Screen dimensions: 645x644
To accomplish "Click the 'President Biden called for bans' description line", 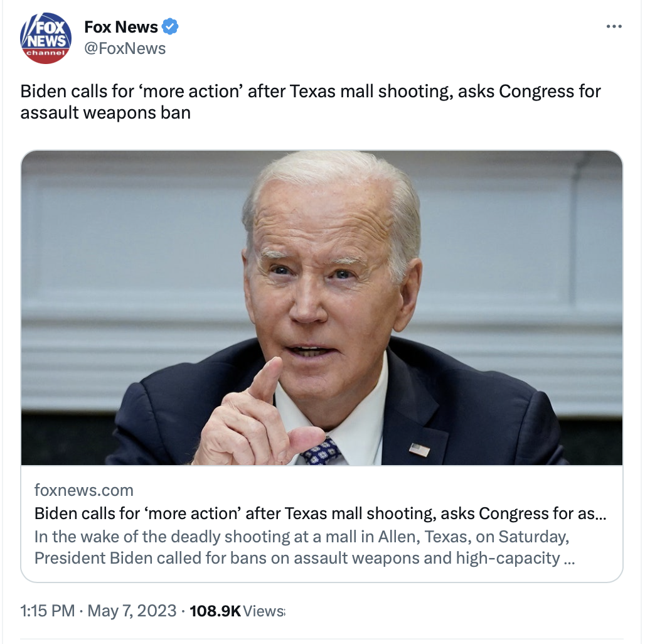I will (305, 559).
